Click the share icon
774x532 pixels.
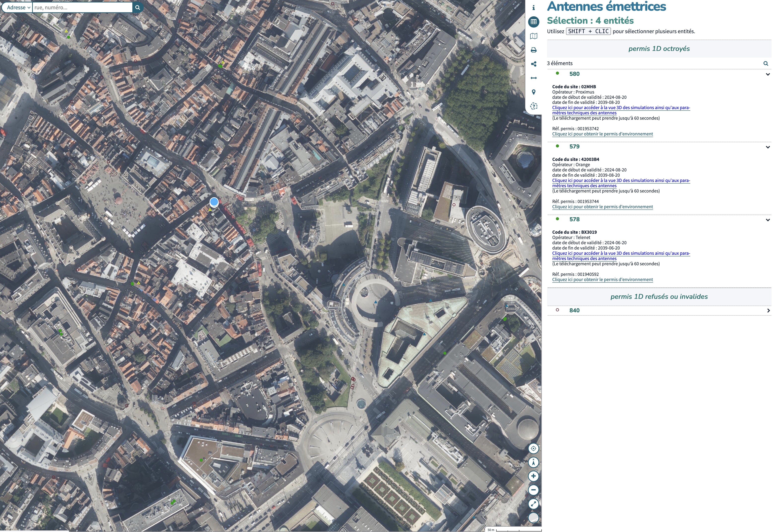tap(533, 64)
